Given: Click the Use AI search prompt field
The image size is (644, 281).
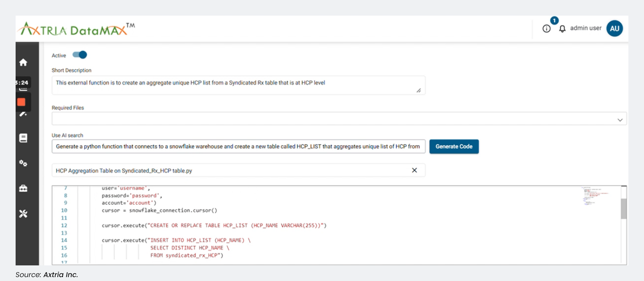Looking at the screenshot, I should tap(238, 147).
